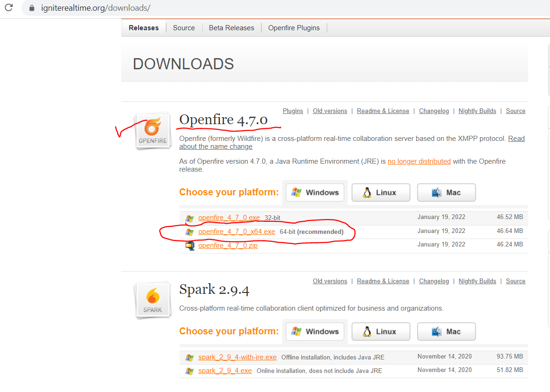
Task: Download spark_2_9_4.exe online installer
Action: [x=225, y=371]
